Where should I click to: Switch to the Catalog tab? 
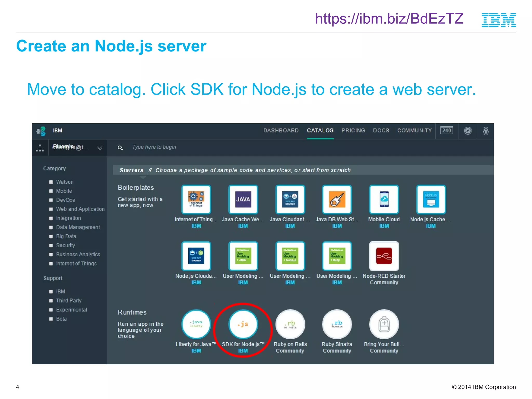click(x=320, y=130)
